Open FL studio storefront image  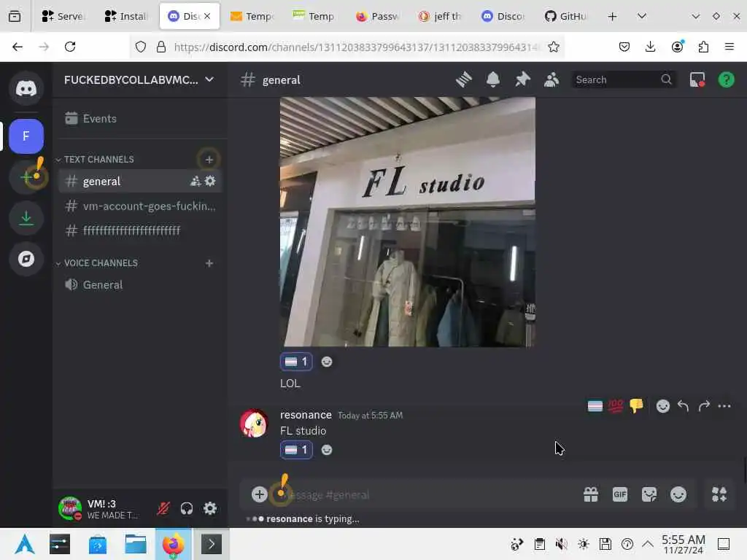point(407,222)
